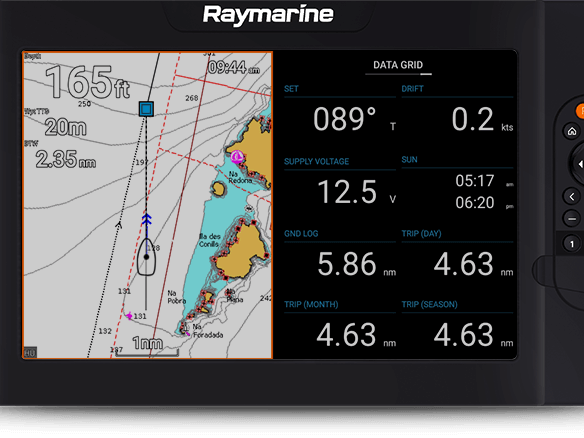Screen dimensions: 584x438
Task: Tap the minus zoom-out button
Action: pyautogui.click(x=572, y=218)
